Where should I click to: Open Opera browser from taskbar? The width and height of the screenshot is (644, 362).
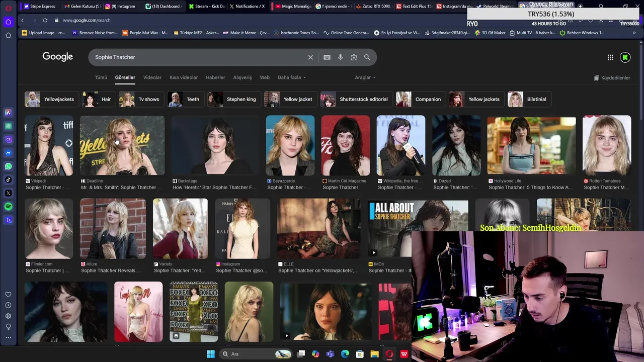pos(389,354)
